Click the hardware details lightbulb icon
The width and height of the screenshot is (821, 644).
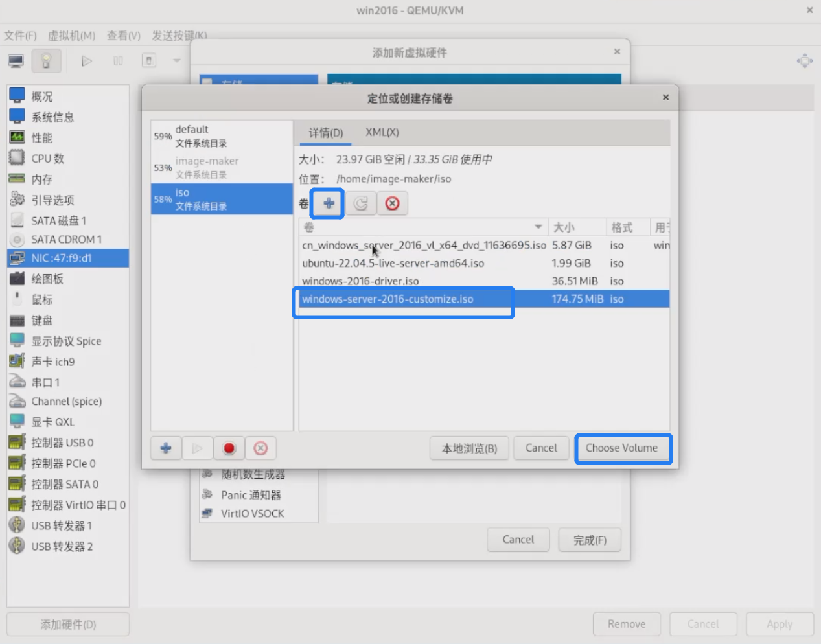46,61
